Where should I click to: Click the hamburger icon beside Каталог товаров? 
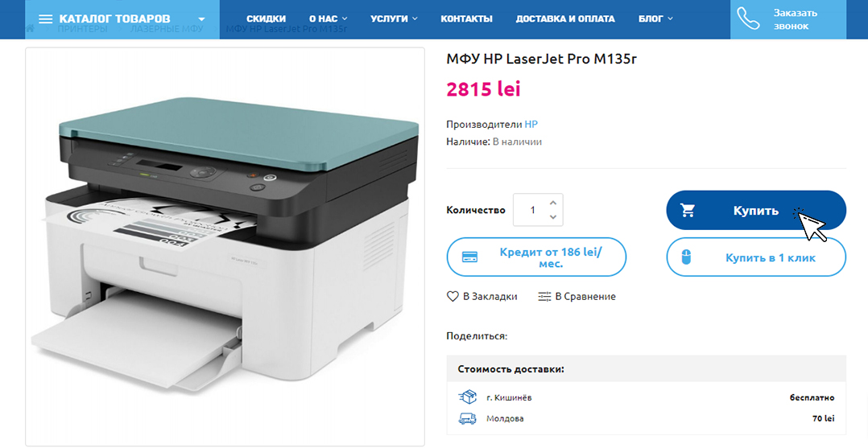coord(45,18)
